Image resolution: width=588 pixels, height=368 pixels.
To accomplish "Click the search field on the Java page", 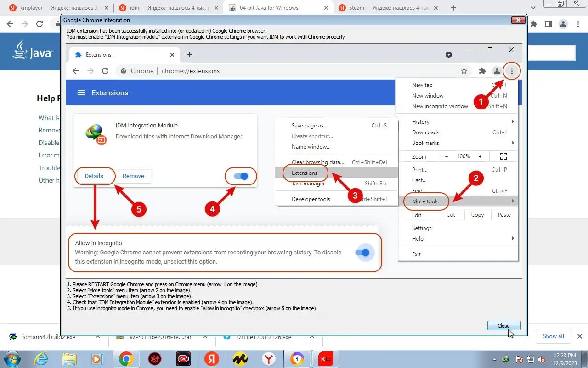I will pyautogui.click(x=551, y=52).
